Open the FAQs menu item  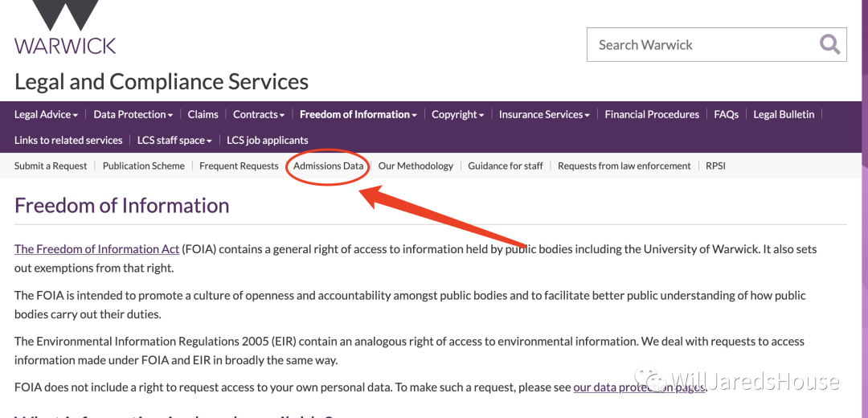pyautogui.click(x=727, y=115)
